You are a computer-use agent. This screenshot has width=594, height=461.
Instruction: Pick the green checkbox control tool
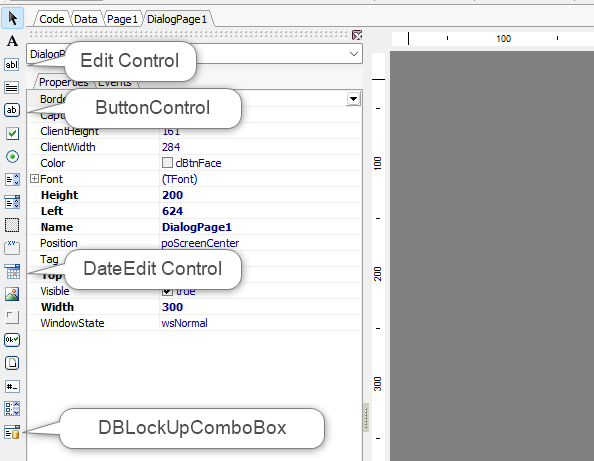12,133
